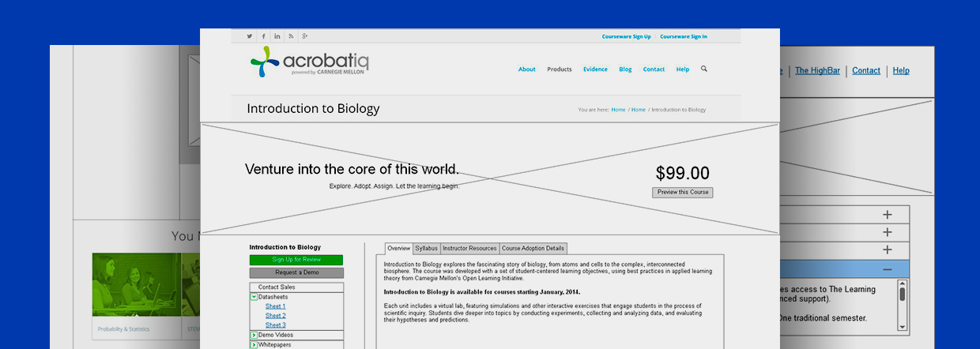Open the Facebook social icon

click(x=264, y=36)
